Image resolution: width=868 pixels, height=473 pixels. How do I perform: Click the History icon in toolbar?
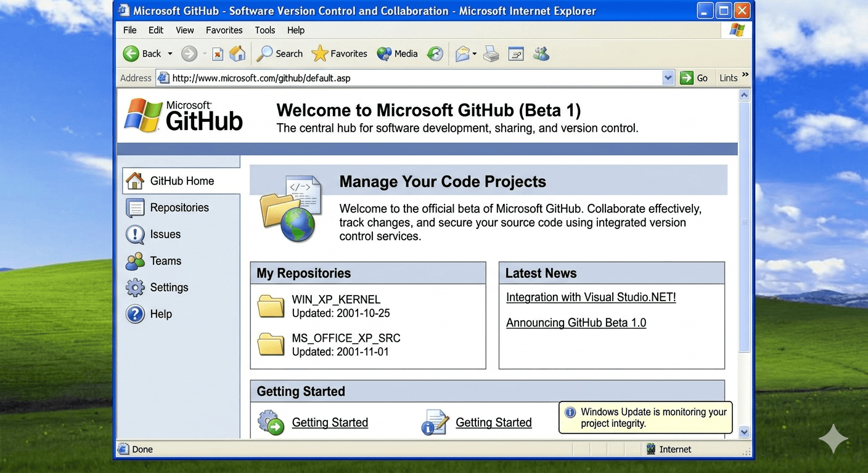[x=435, y=54]
